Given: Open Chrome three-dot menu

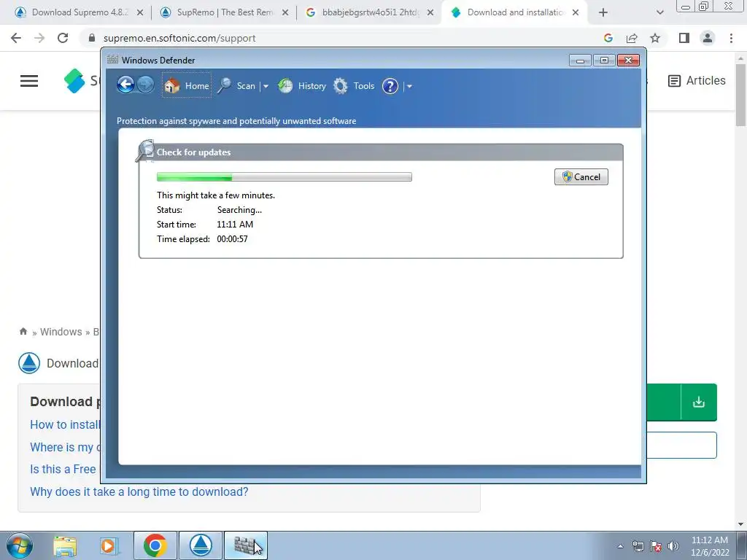Looking at the screenshot, I should tap(731, 38).
